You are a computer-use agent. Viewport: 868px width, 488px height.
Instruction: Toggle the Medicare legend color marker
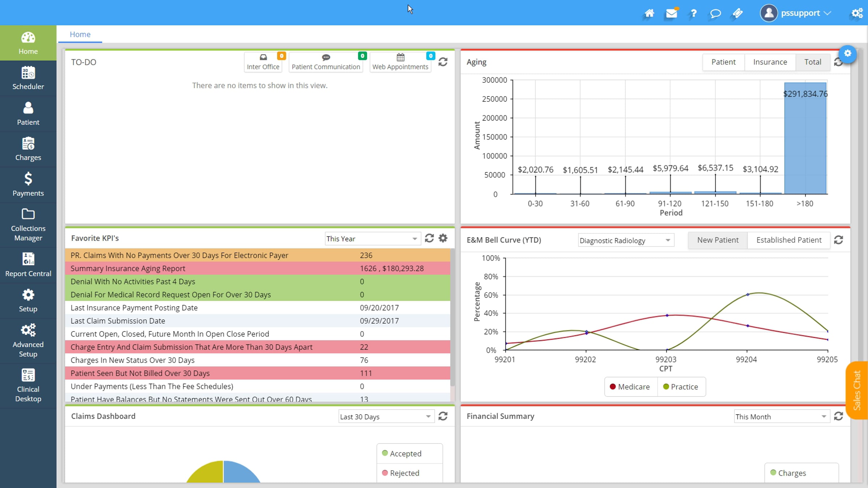(x=613, y=386)
